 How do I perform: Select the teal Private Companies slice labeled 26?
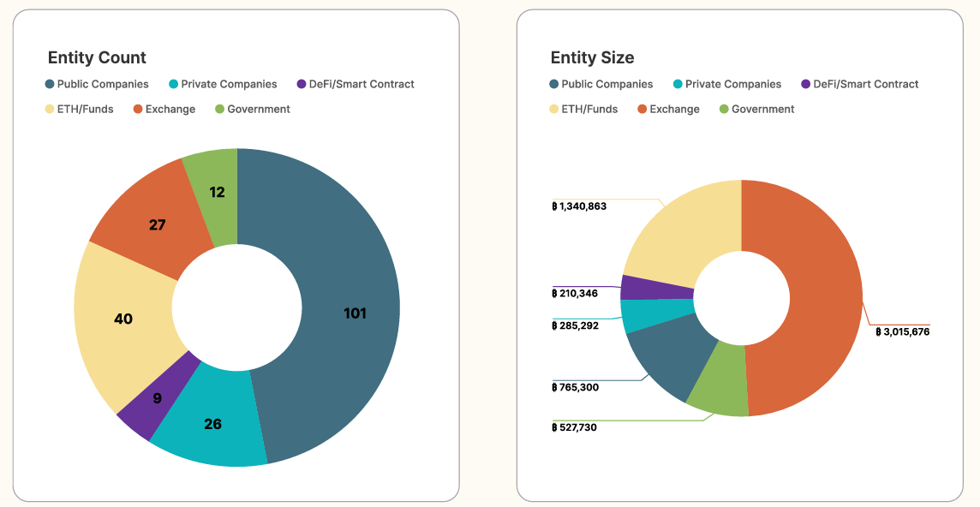coord(212,424)
